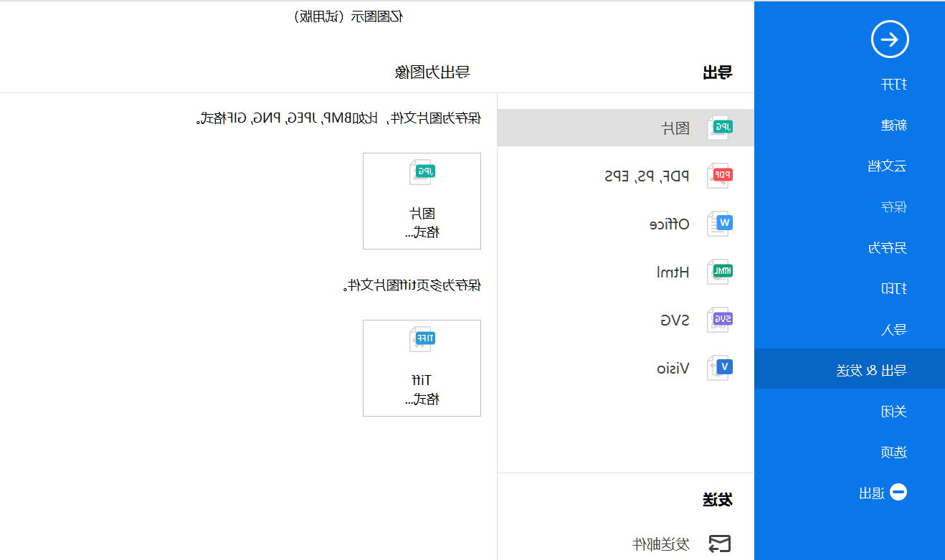
Task: Click 关闭 in the sidebar
Action: pyautogui.click(x=893, y=412)
